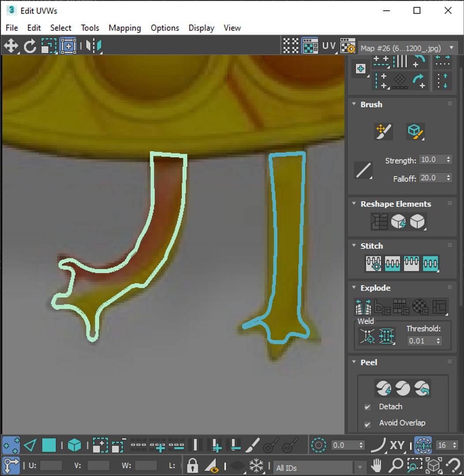This screenshot has height=476, width=464.
Task: Open the View menu
Action: 232,28
